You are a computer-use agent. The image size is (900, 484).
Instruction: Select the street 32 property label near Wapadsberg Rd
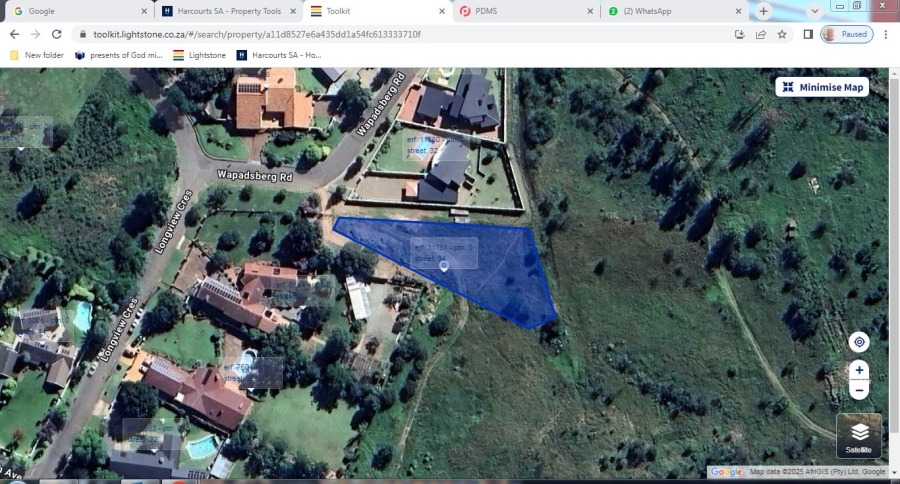436,145
